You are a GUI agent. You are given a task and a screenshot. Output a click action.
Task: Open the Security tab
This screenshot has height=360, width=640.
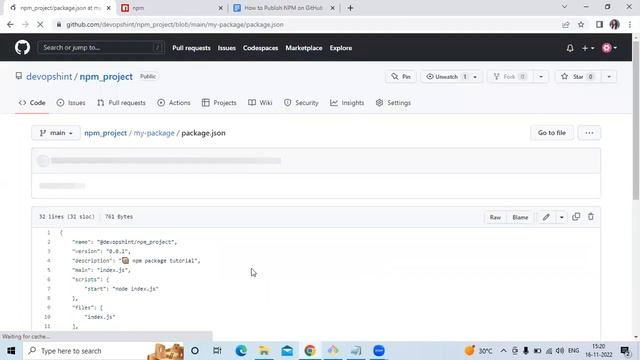click(x=301, y=103)
